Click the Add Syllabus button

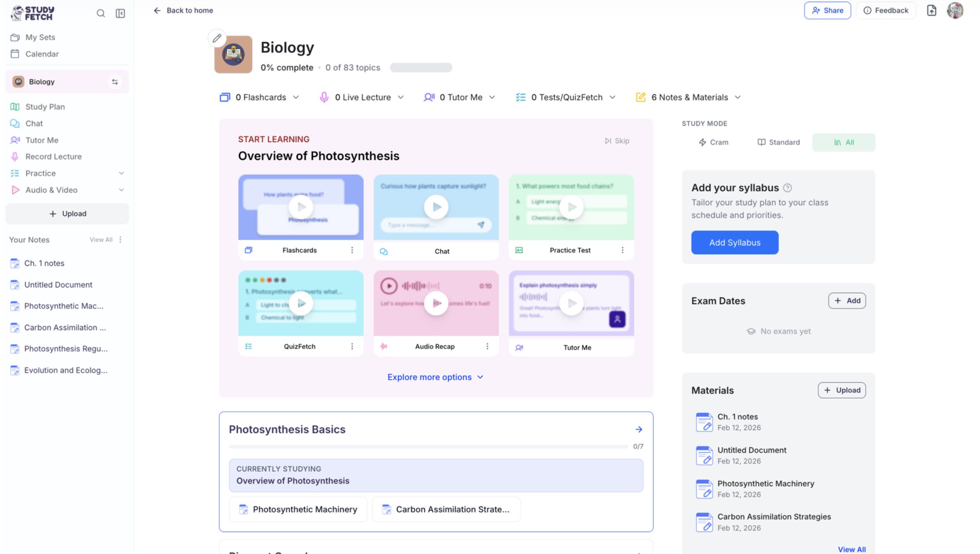734,243
